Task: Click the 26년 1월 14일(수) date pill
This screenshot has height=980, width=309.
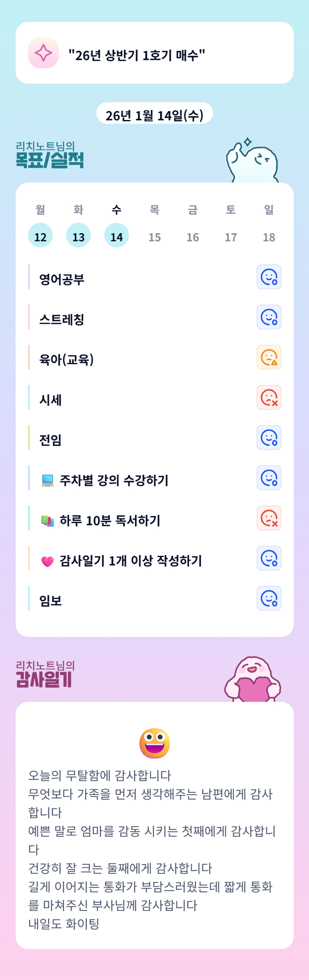Action: (155, 114)
